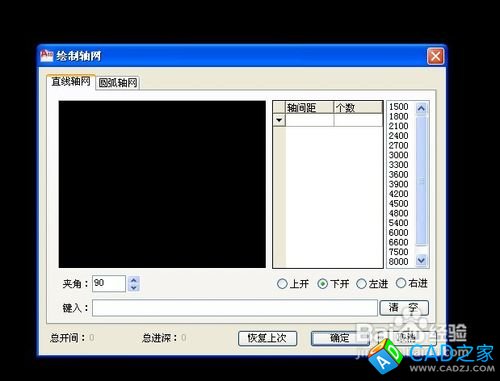500x381 pixels.
Task: Select 1500 in the spacing list
Action: pyautogui.click(x=398, y=107)
